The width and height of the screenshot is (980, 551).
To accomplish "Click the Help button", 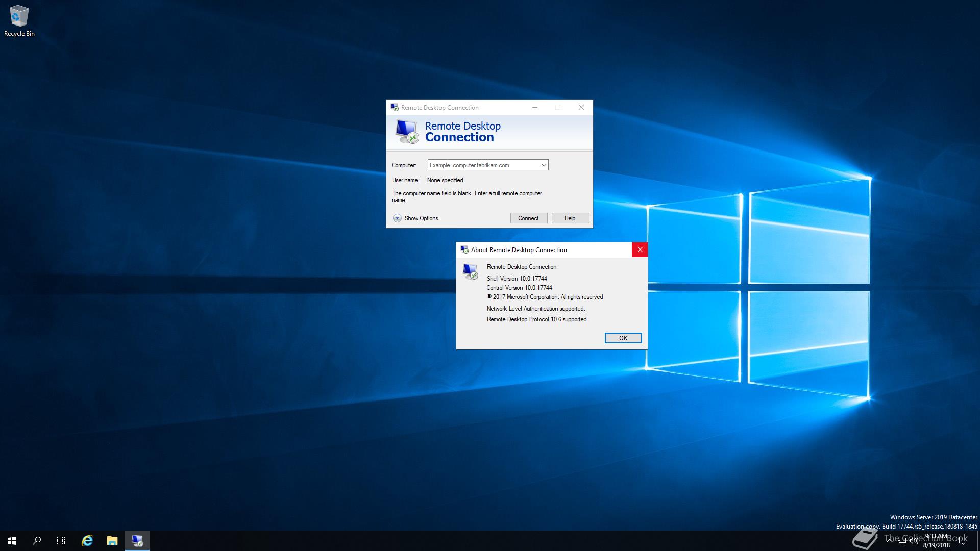I will [x=570, y=218].
